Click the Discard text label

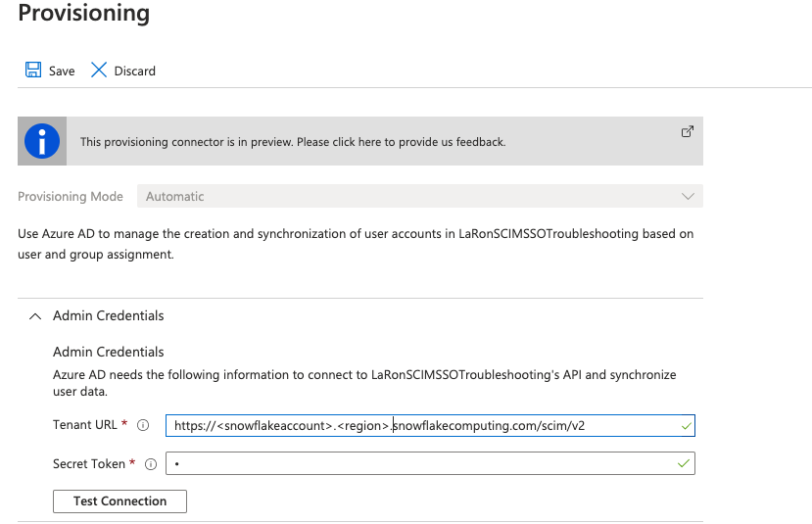(x=134, y=71)
